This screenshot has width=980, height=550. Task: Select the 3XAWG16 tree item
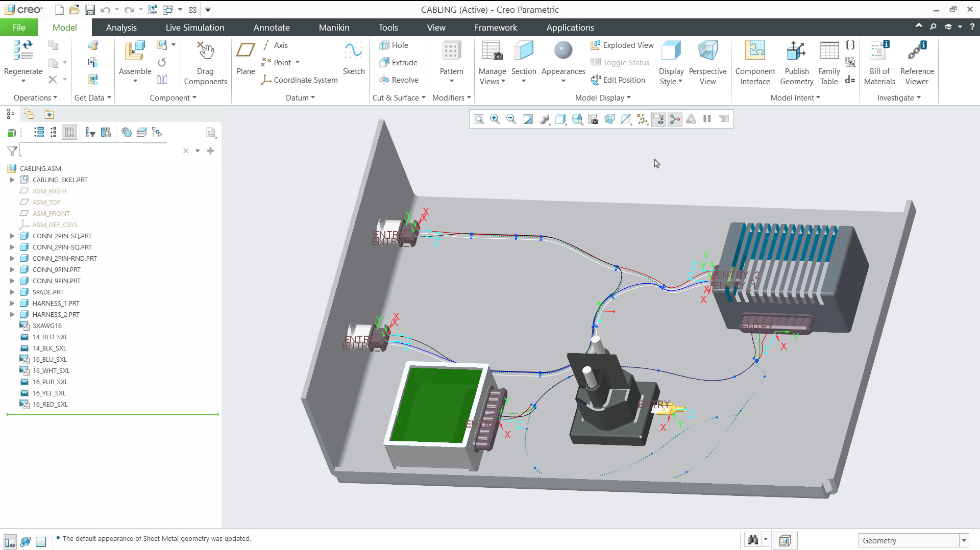[47, 326]
